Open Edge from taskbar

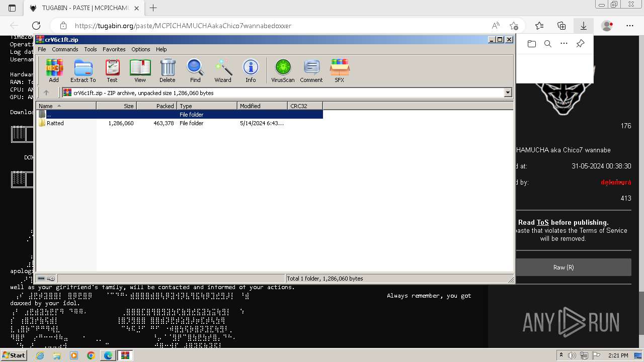108,355
